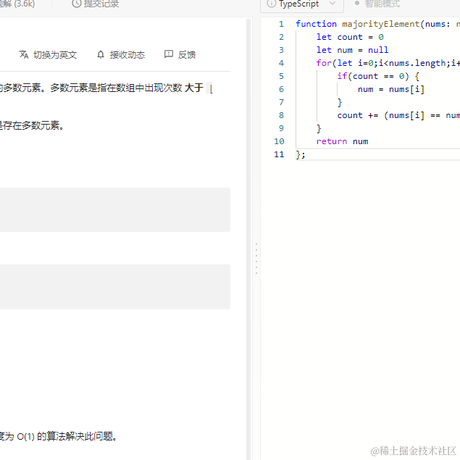Click line number 4 in editor gutter
This screenshot has width=460, height=460.
pos(281,63)
